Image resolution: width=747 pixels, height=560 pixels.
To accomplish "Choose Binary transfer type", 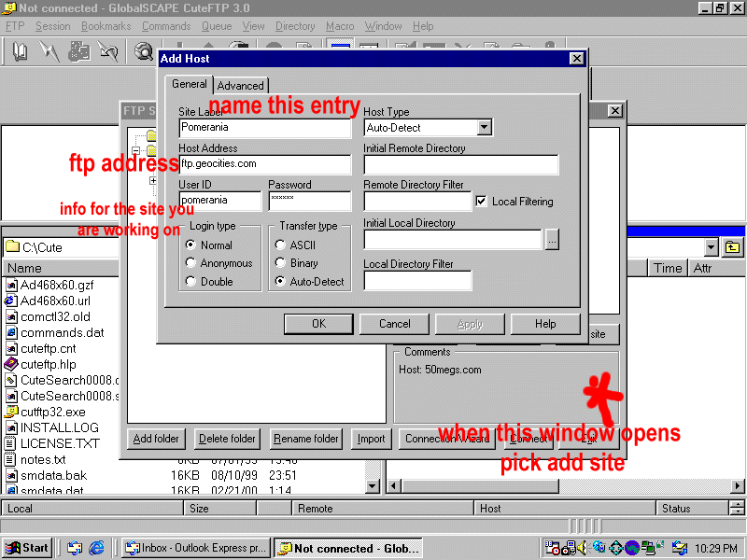I will click(280, 263).
